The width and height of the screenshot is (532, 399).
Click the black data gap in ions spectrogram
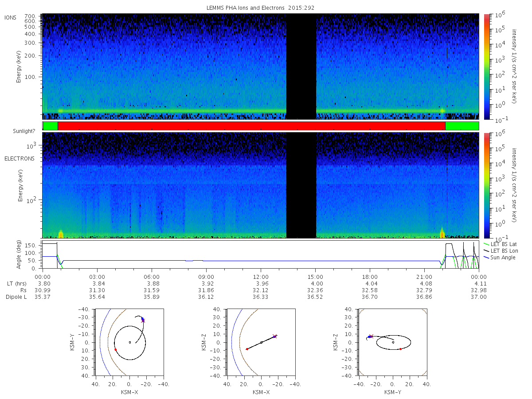click(x=301, y=66)
